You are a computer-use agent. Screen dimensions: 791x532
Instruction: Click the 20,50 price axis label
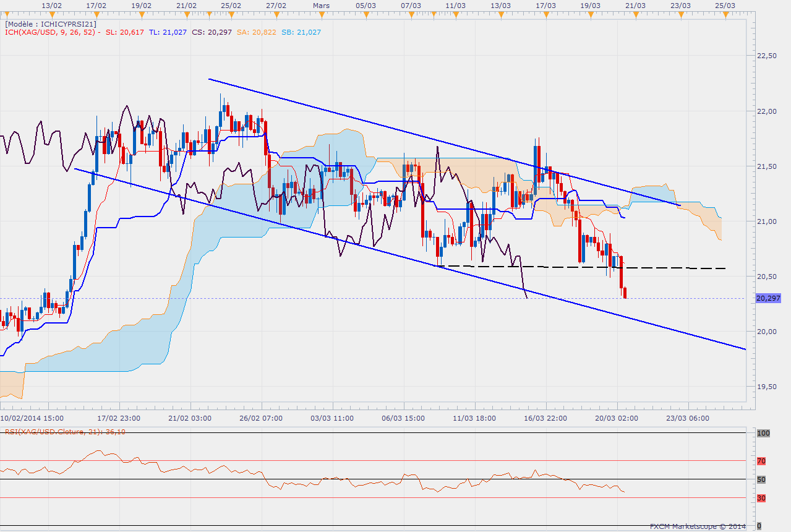767,277
